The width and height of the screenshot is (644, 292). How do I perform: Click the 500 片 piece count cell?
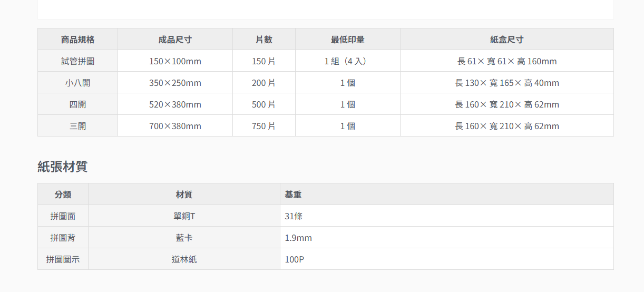[264, 104]
